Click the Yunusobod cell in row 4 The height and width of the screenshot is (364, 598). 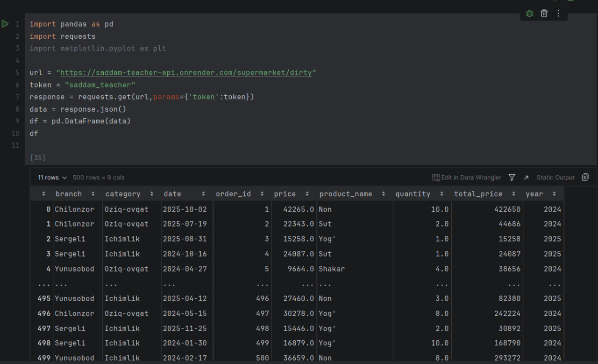tap(74, 269)
